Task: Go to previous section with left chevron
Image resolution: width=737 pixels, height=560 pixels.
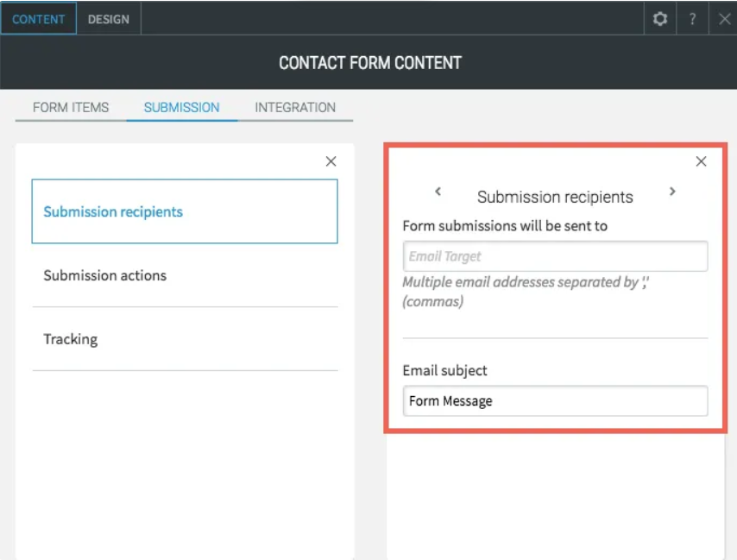Action: (438, 192)
